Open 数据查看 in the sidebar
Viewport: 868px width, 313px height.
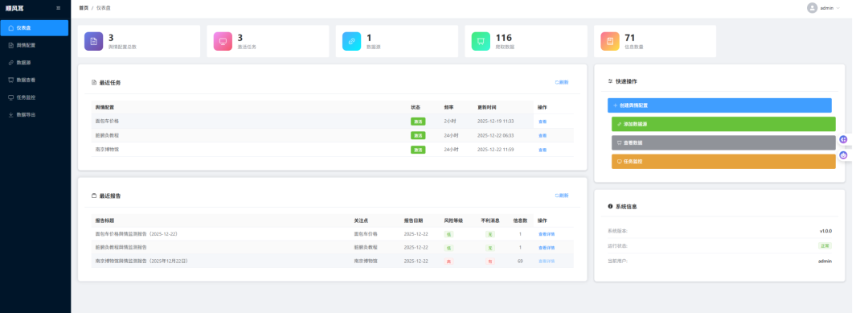coord(35,80)
